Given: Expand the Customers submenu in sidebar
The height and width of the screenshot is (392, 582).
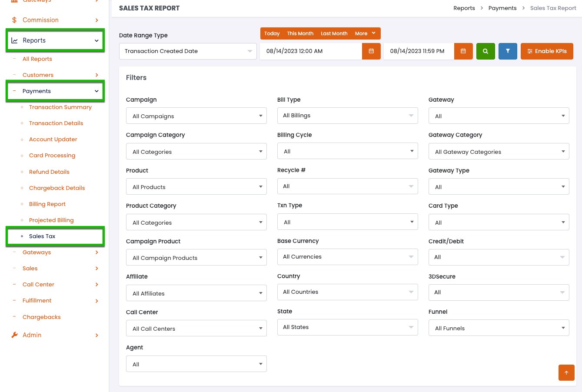Looking at the screenshot, I should [x=96, y=75].
